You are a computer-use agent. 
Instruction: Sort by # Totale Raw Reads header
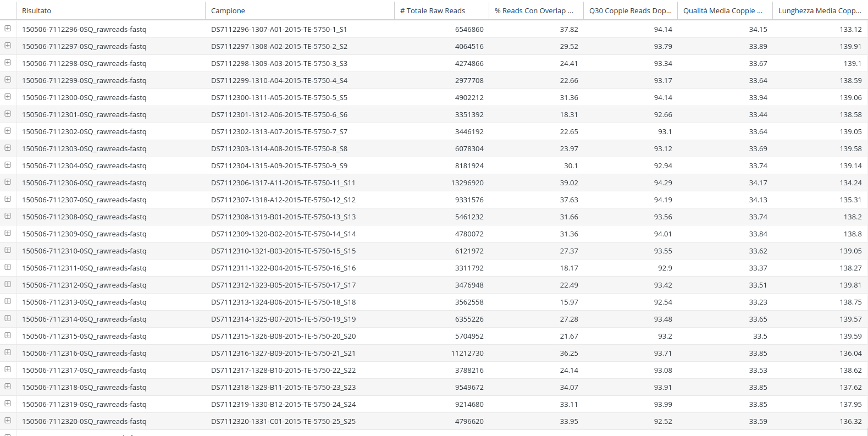click(x=433, y=10)
